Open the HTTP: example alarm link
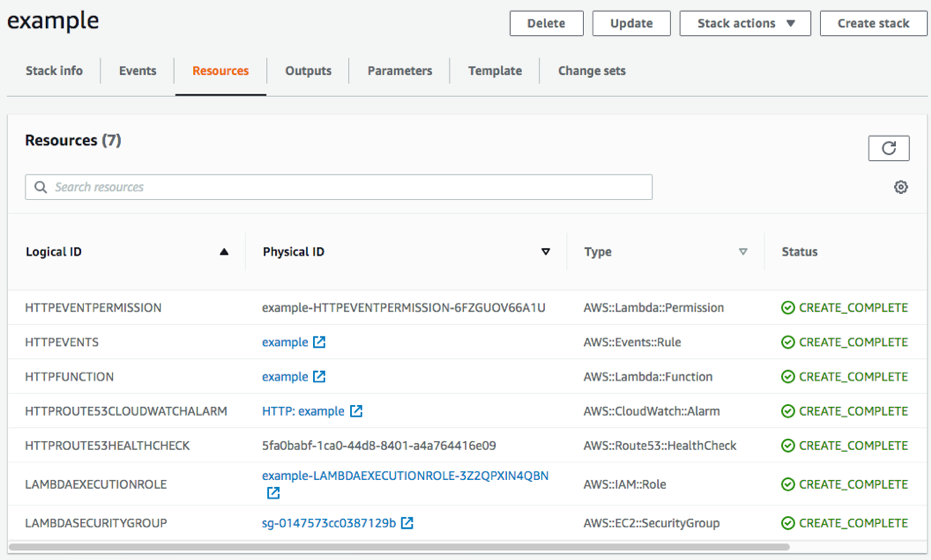 (303, 411)
